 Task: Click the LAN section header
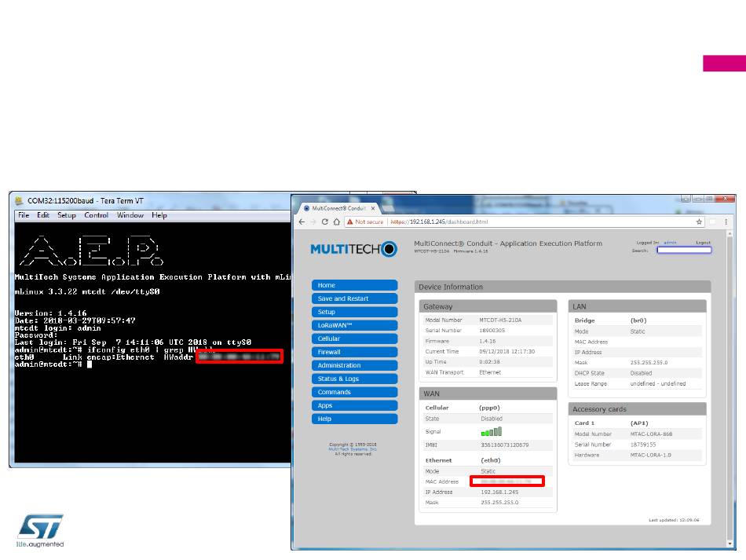coord(637,306)
